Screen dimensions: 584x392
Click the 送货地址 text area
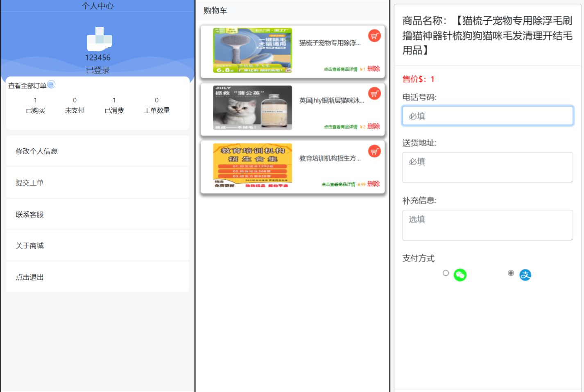(x=487, y=168)
